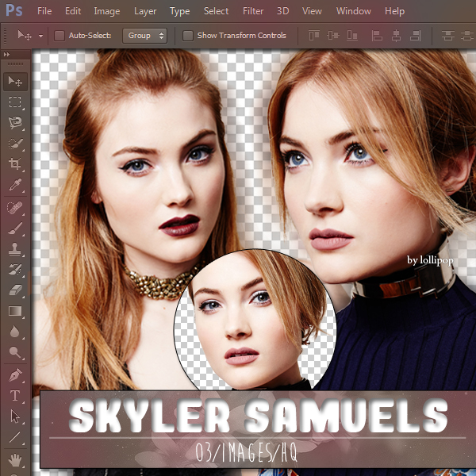Click Align Left Edges icon
The width and height of the screenshot is (476, 476).
[x=377, y=36]
